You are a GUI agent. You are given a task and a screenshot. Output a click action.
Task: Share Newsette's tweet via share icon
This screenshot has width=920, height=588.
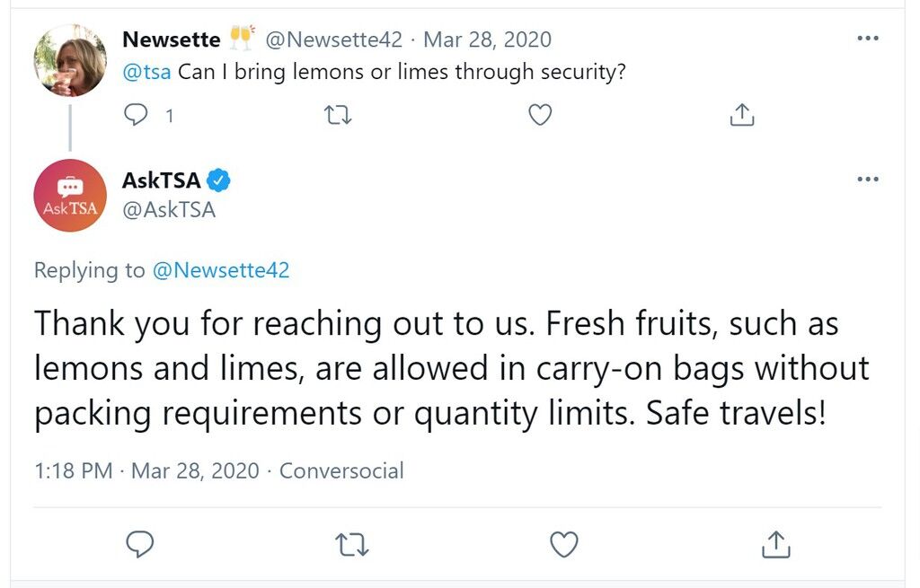click(x=741, y=115)
